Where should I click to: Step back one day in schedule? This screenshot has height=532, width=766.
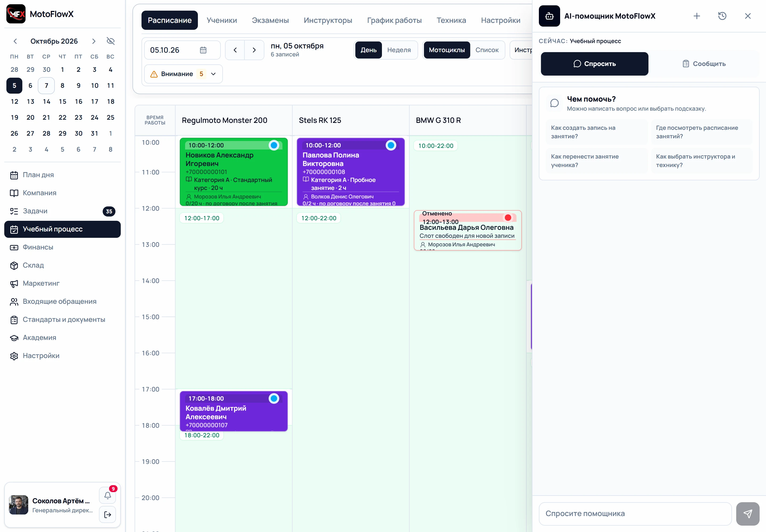point(235,50)
